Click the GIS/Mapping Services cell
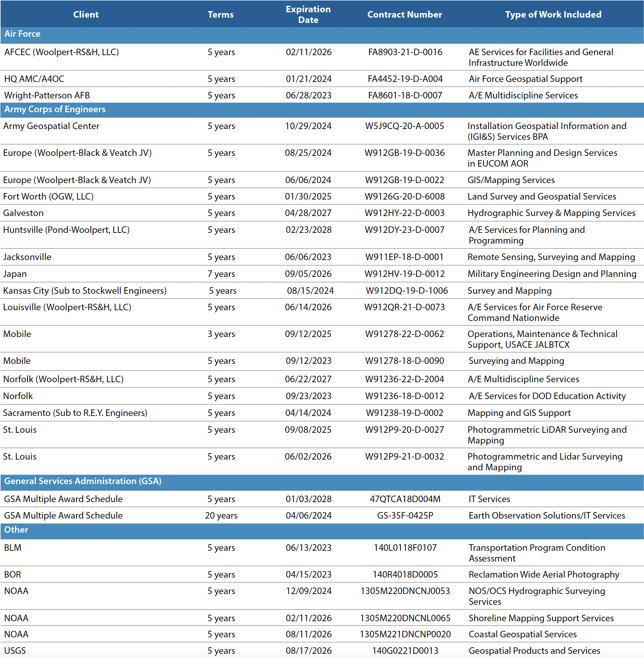This screenshot has width=644, height=658. (511, 180)
